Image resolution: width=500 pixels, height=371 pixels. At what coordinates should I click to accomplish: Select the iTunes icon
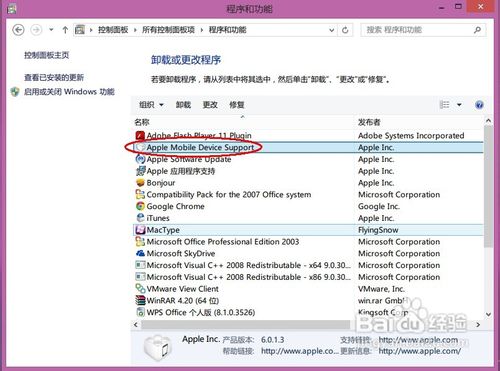[140, 218]
